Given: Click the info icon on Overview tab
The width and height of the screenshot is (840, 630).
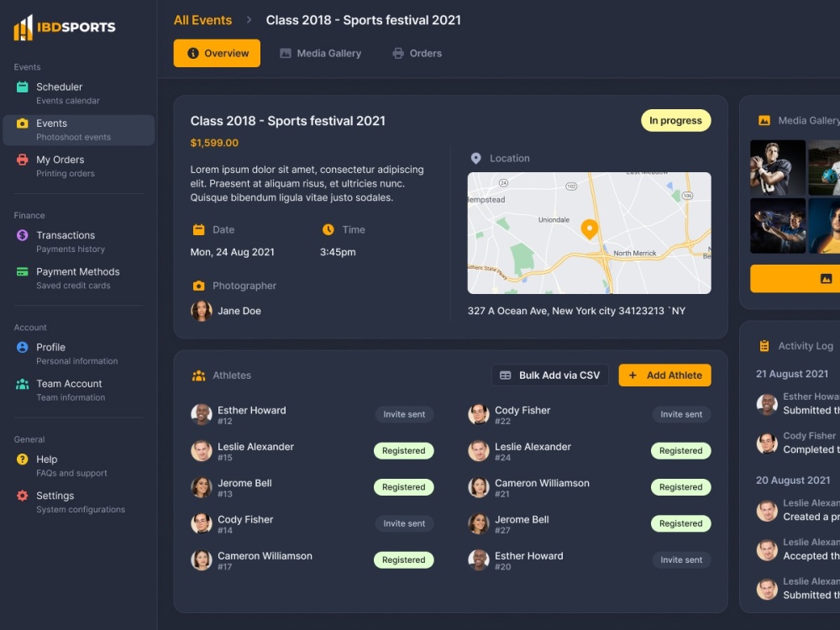Looking at the screenshot, I should coord(193,53).
